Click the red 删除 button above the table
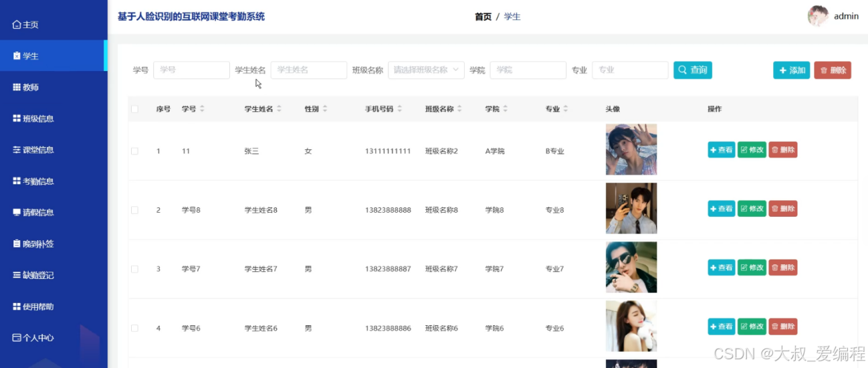 (833, 70)
